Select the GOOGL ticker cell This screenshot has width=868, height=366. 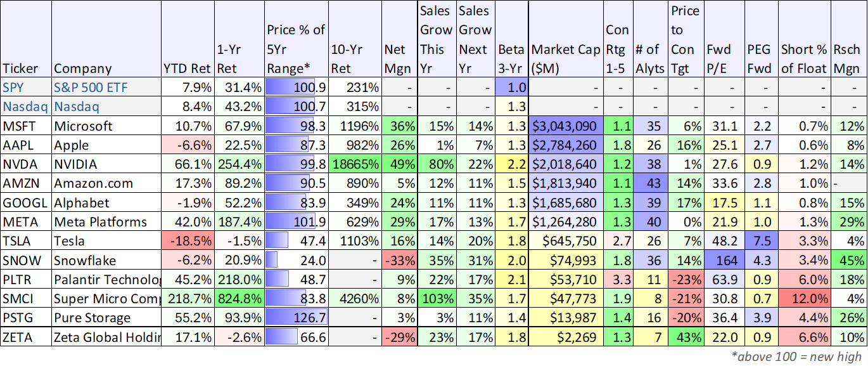(x=26, y=202)
